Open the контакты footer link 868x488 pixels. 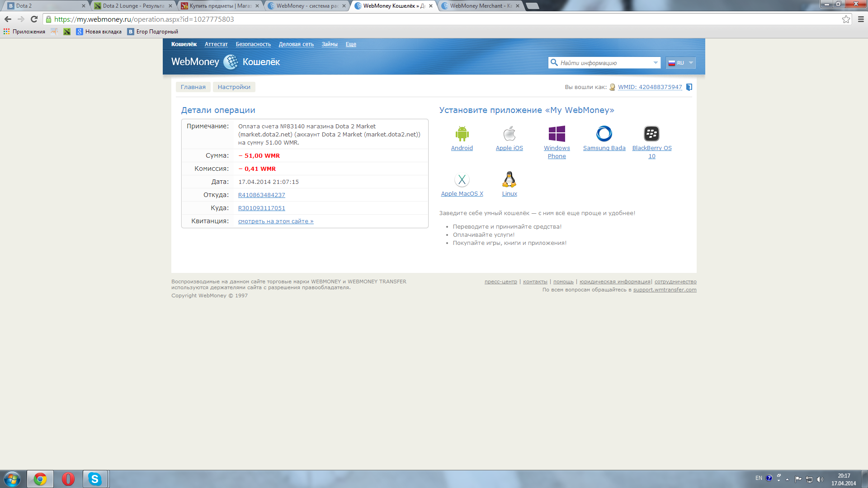(x=535, y=282)
